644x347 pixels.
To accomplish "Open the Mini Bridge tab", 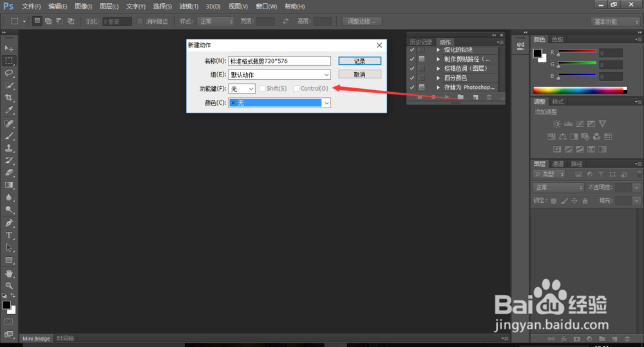I will coord(36,339).
